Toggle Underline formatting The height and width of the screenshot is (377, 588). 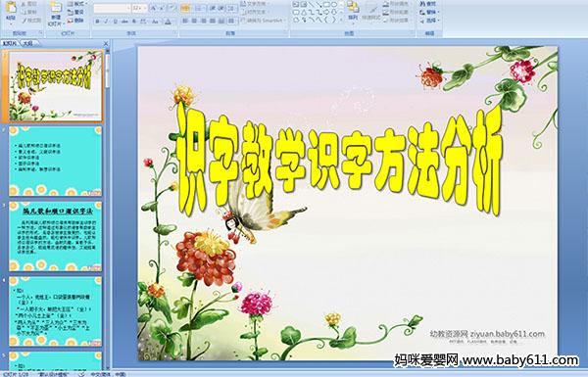(116, 22)
